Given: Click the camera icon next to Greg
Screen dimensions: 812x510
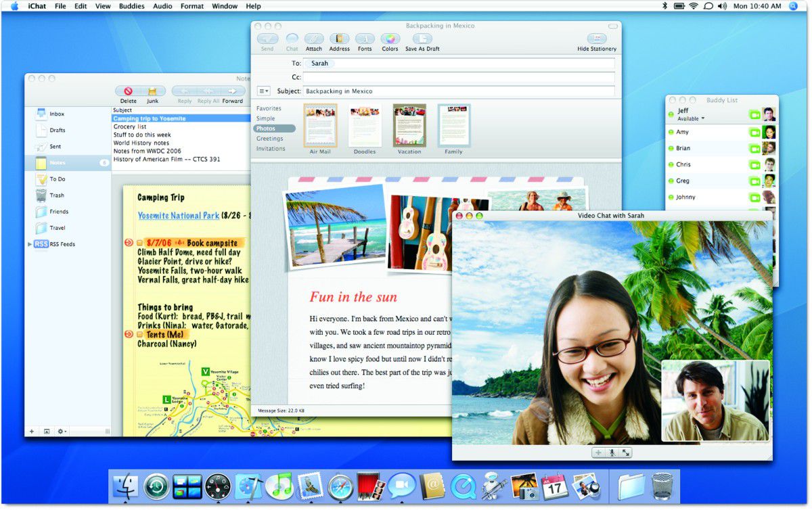Looking at the screenshot, I should (x=755, y=181).
